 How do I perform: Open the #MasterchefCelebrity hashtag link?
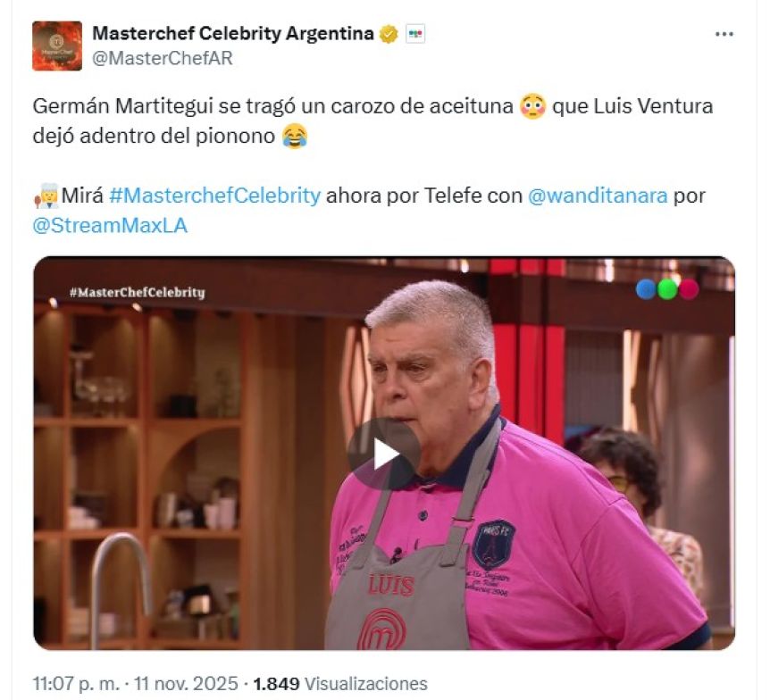pyautogui.click(x=215, y=196)
